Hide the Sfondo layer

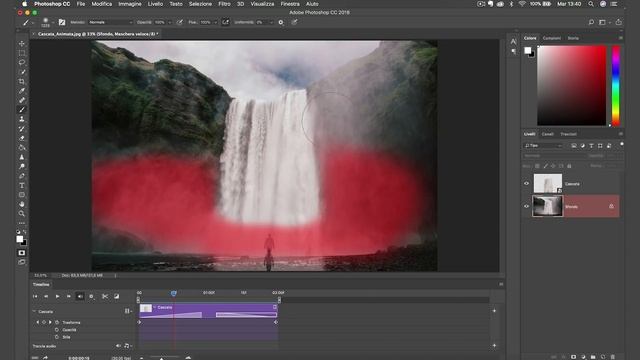pos(526,207)
